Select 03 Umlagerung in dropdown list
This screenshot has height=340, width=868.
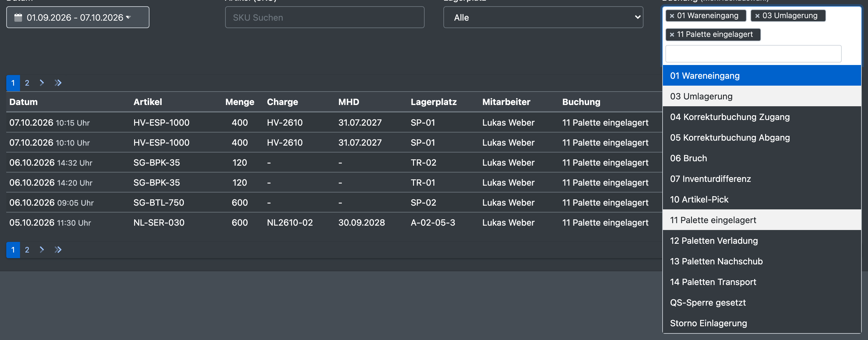pyautogui.click(x=761, y=96)
